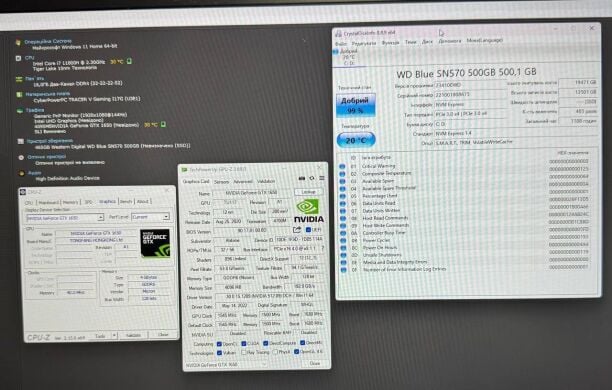612x390 pixels.
Task: Toggle the CUDA checkbox in GPU-Z
Action: (x=244, y=344)
